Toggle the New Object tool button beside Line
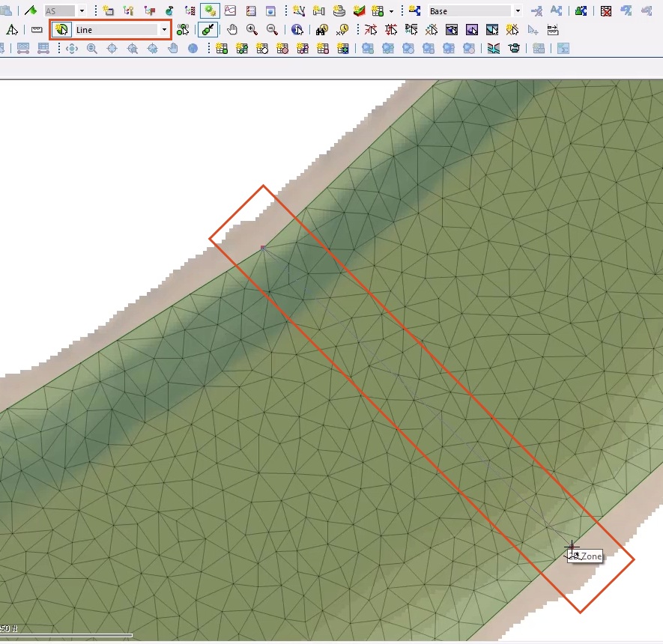The height and width of the screenshot is (644, 663). point(61,30)
